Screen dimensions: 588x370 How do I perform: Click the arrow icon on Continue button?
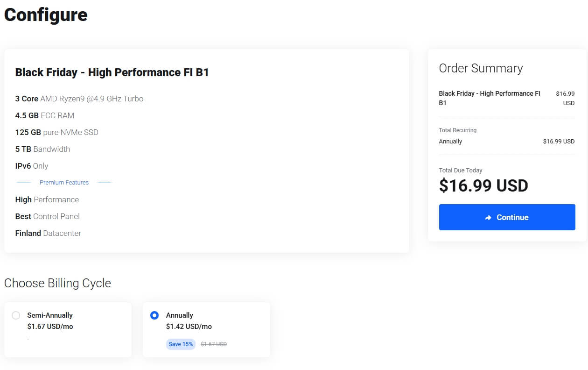tap(488, 218)
